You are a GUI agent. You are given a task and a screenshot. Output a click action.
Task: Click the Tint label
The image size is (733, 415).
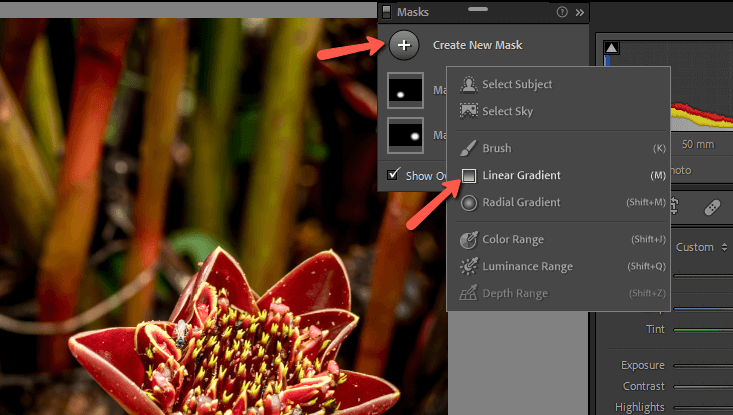click(655, 329)
